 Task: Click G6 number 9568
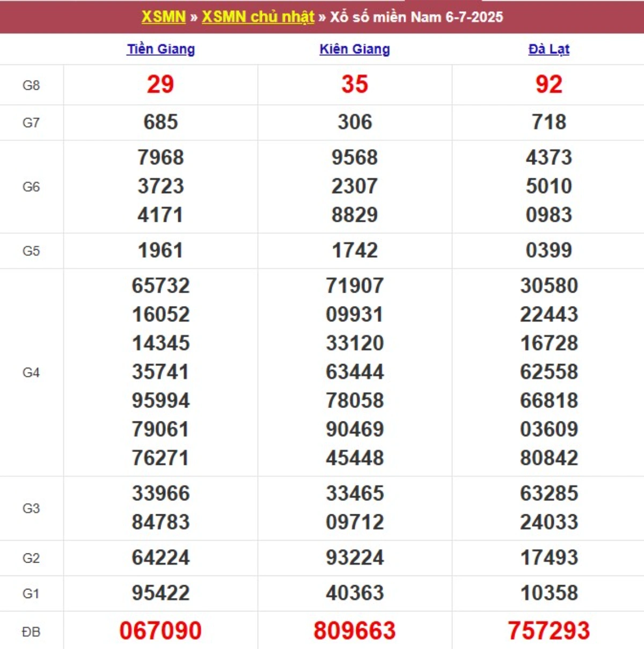pos(355,157)
